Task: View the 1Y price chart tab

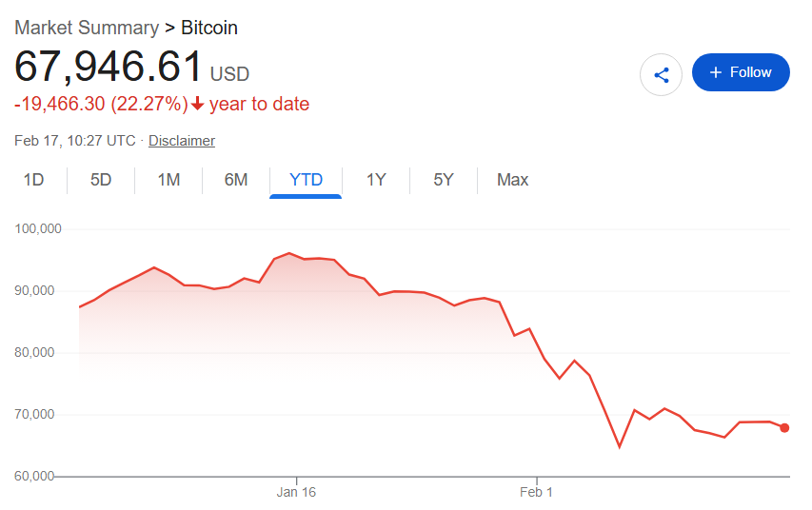Action: pyautogui.click(x=376, y=180)
